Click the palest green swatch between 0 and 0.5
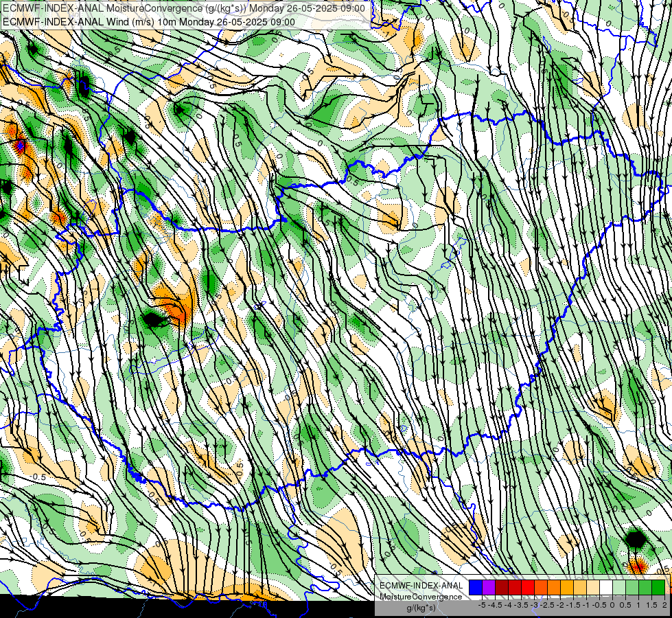The width and height of the screenshot is (672, 618). (619, 587)
